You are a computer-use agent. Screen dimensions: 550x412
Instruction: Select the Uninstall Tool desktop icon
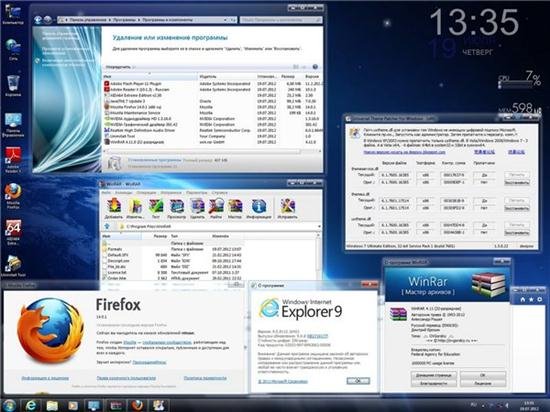13,266
